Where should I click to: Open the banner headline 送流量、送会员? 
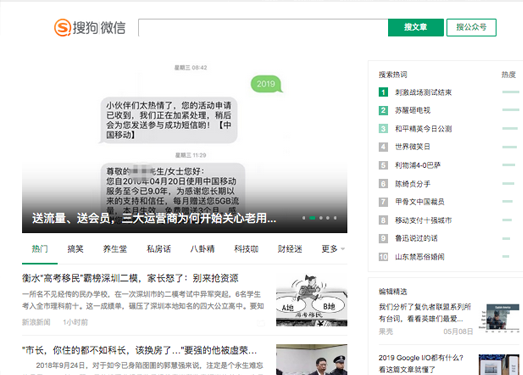(x=154, y=218)
